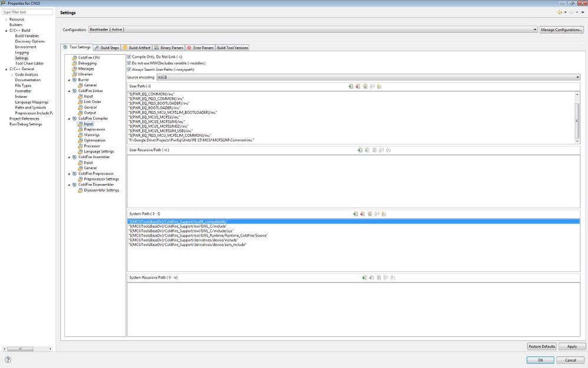
Task: Select Warnings under ColdFire Compiler
Action: [x=91, y=135]
